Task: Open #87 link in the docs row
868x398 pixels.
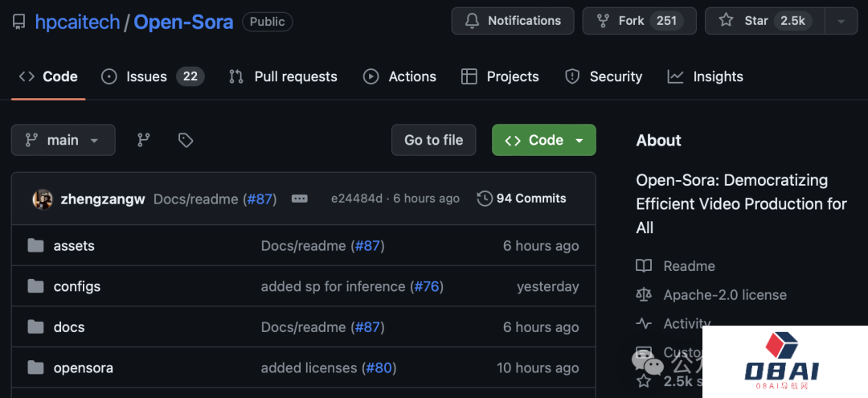Action: click(367, 327)
